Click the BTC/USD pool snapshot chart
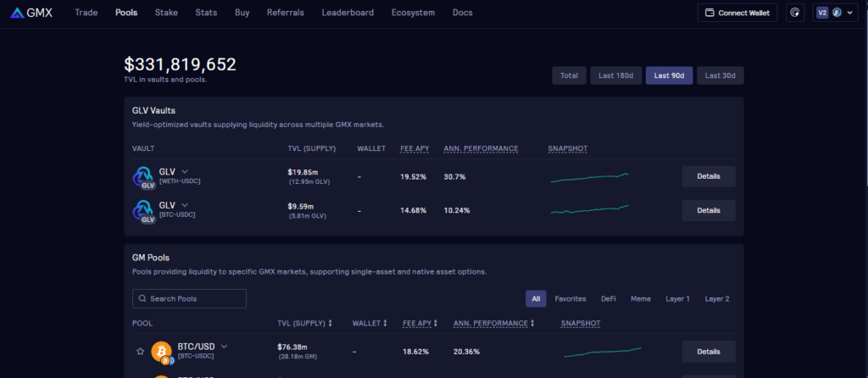Screen dimensions: 868x378 click(603, 352)
